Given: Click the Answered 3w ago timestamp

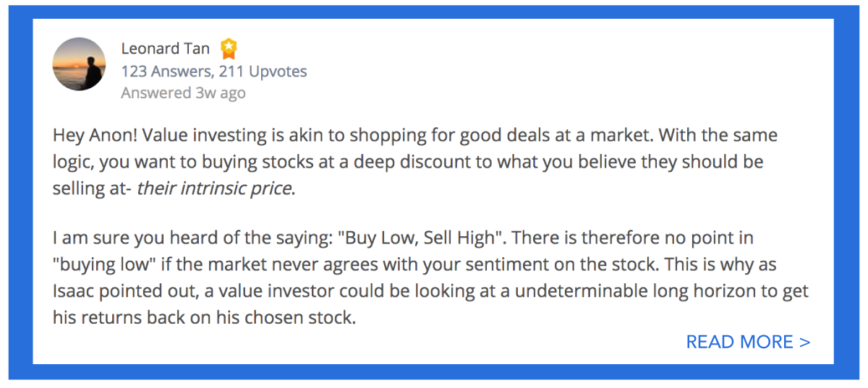Looking at the screenshot, I should pos(183,92).
